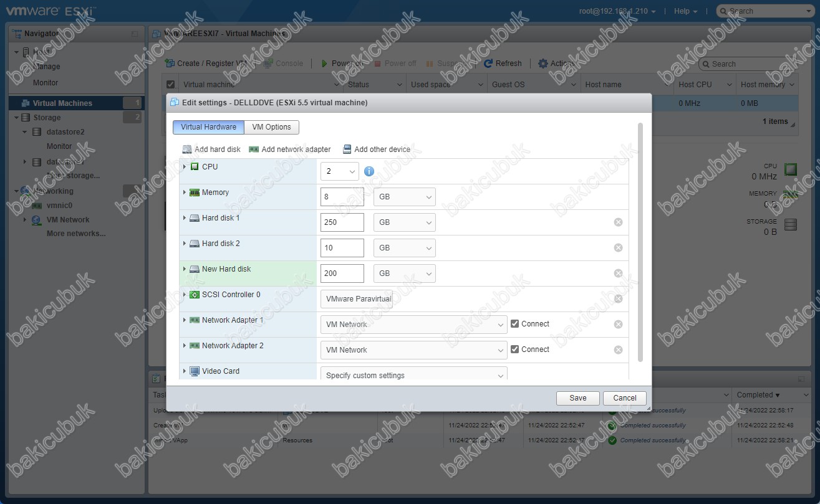The height and width of the screenshot is (504, 820).
Task: Click the Power on play icon
Action: tap(324, 64)
